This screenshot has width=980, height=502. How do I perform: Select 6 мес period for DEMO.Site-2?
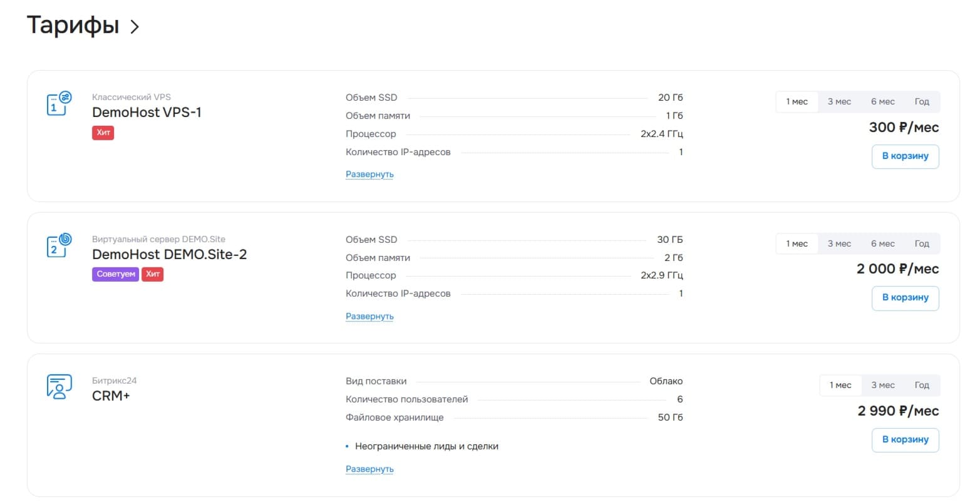(882, 243)
